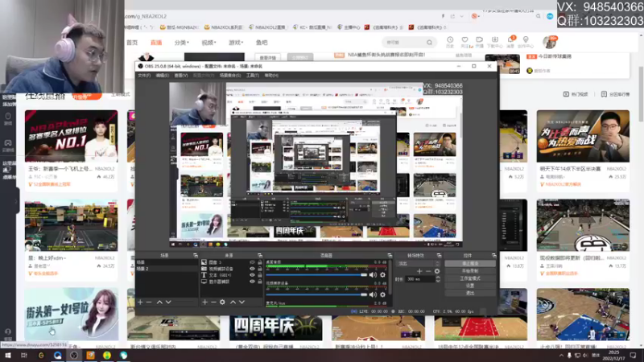Image resolution: width=644 pixels, height=362 pixels.
Task: Open Desktop Audio settings gear in mixer
Action: (x=383, y=274)
